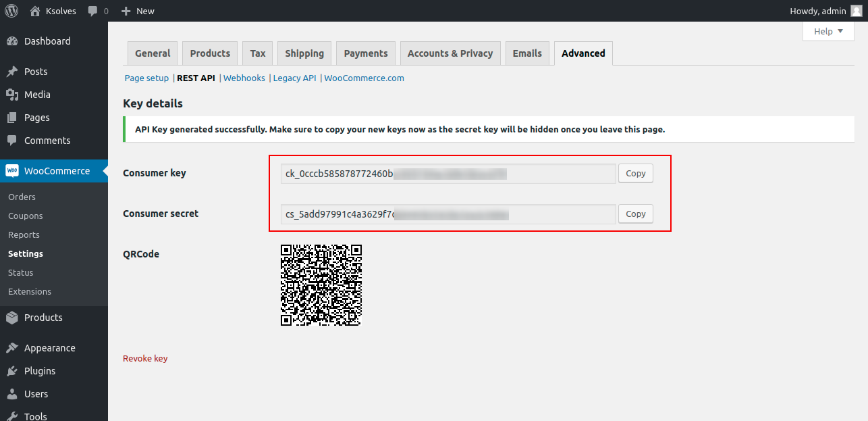Copy the Consumer key

click(x=635, y=174)
